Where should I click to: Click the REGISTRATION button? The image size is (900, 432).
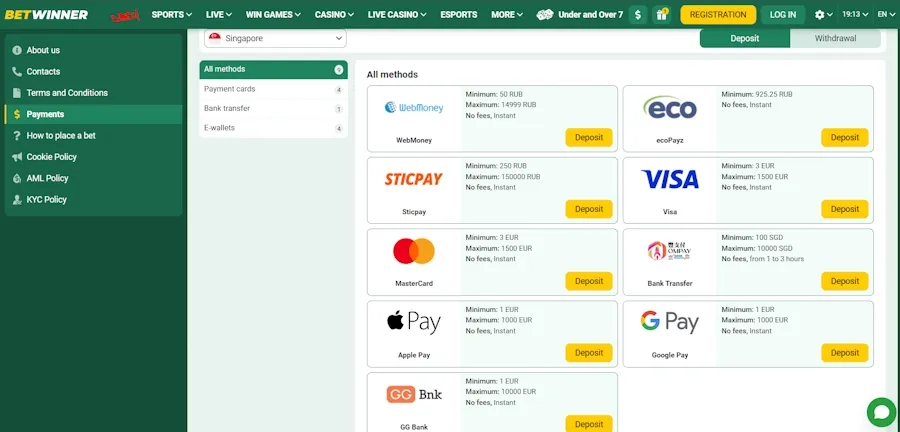click(718, 15)
